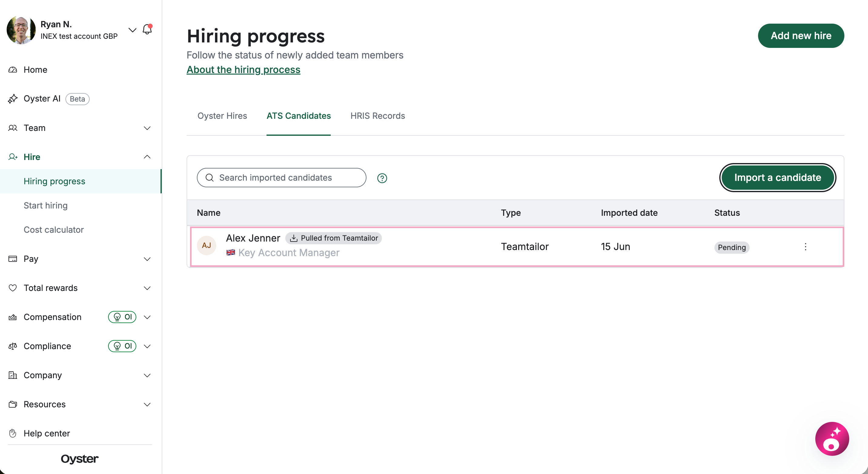Viewport: 868px width, 474px height.
Task: Click the Import a candidate button
Action: 778,178
